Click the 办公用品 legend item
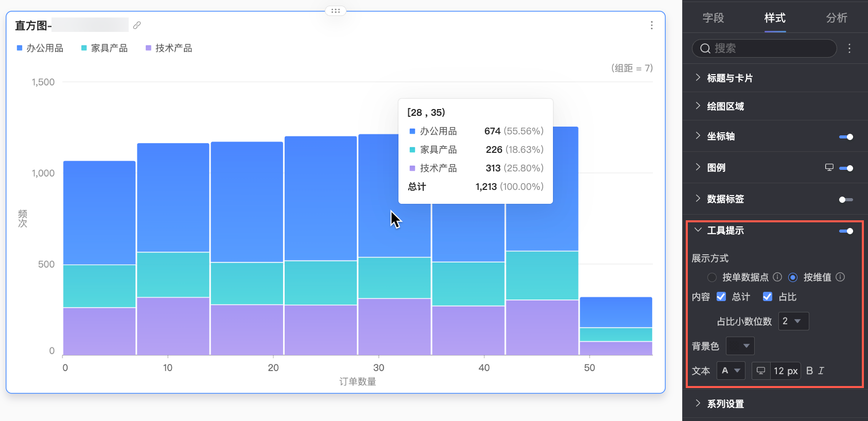Viewport: 868px width, 421px height. tap(40, 48)
